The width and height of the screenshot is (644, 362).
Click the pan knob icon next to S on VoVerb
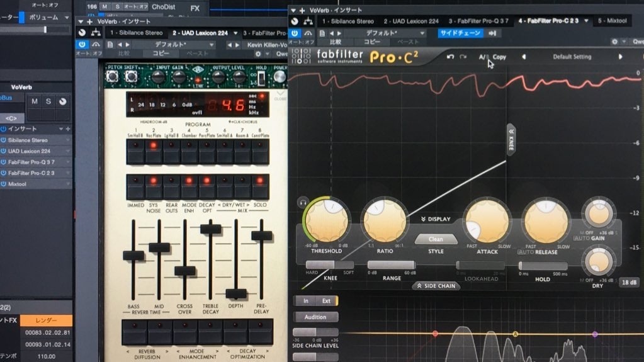(62, 101)
